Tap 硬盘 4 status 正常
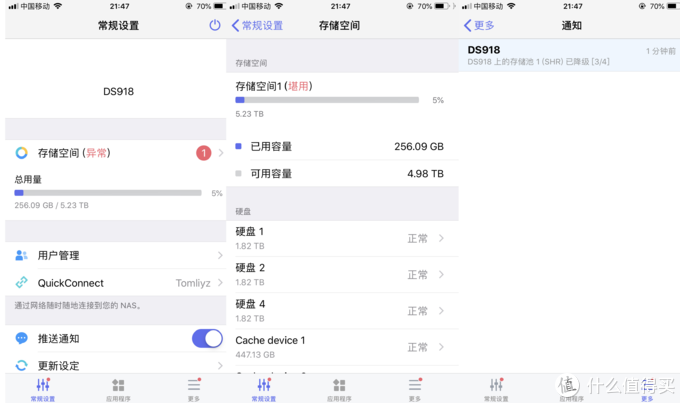This screenshot has height=403, width=680. [x=417, y=311]
